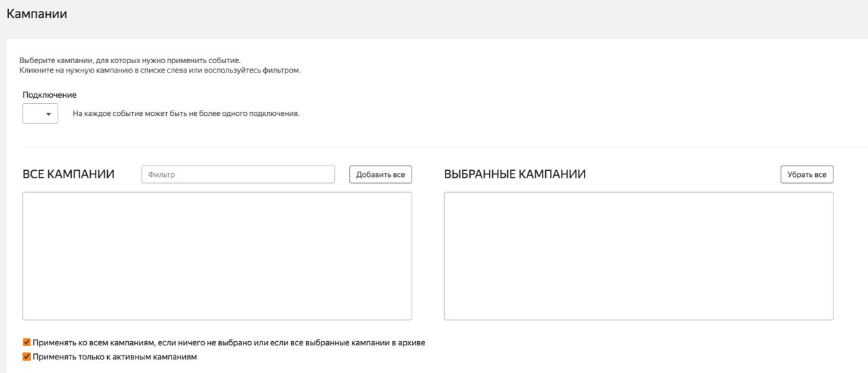The width and height of the screenshot is (868, 373).
Task: Uncheck the Применять ко всем кампаниям checkbox
Action: (x=27, y=342)
